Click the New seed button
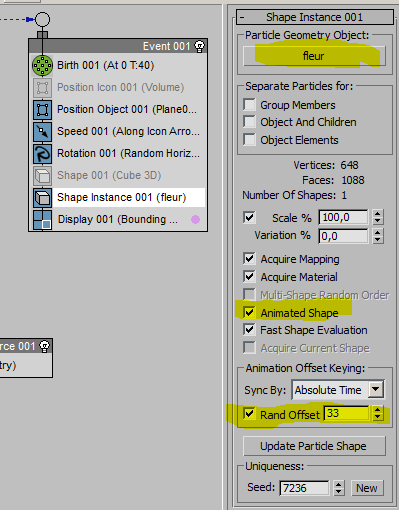Screen dimensions: 399x510 pyautogui.click(x=367, y=488)
